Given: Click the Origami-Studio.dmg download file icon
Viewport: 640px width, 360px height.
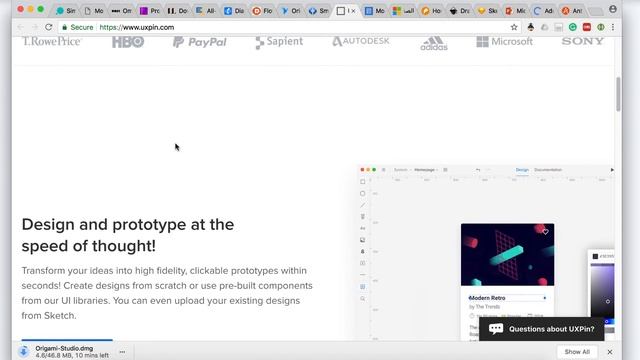Looking at the screenshot, I should [x=24, y=351].
